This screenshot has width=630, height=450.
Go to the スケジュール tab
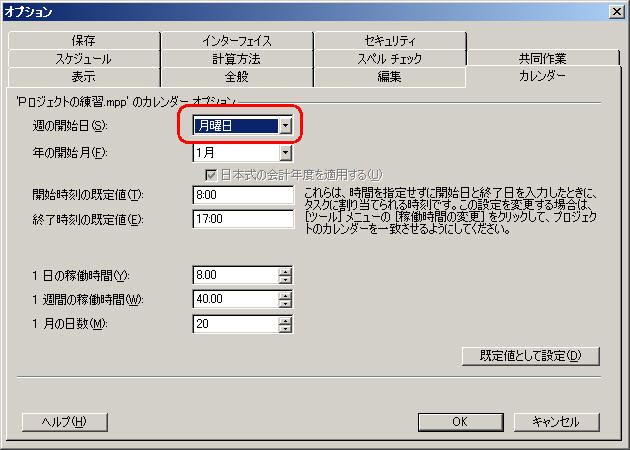[x=83, y=59]
